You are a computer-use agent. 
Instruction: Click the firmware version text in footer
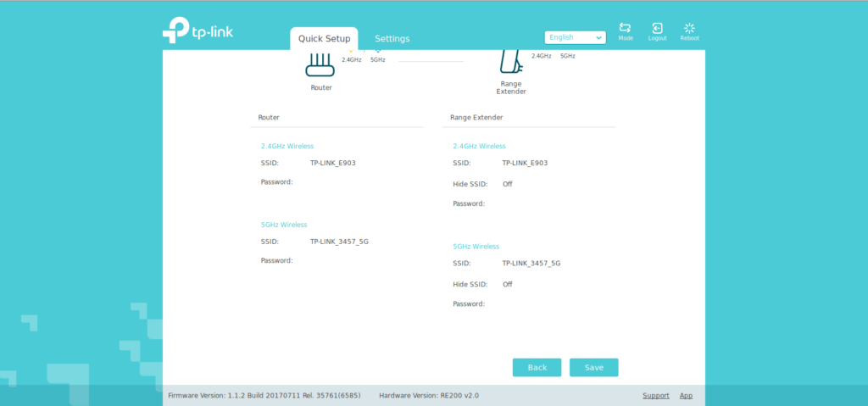coord(264,396)
